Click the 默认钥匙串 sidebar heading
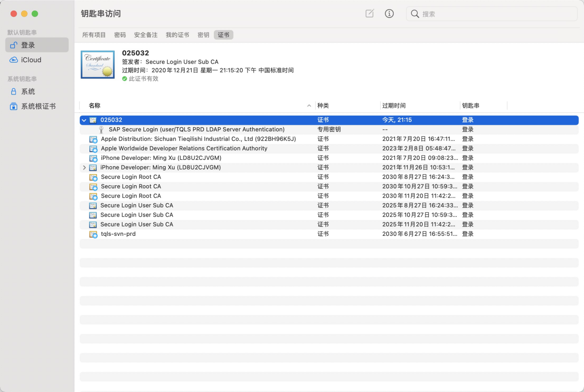584x392 pixels. click(22, 33)
